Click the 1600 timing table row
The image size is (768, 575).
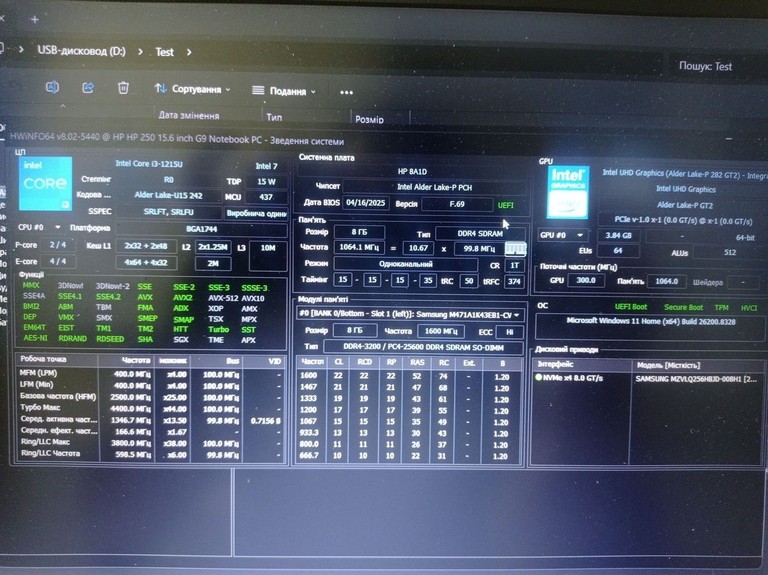point(408,376)
